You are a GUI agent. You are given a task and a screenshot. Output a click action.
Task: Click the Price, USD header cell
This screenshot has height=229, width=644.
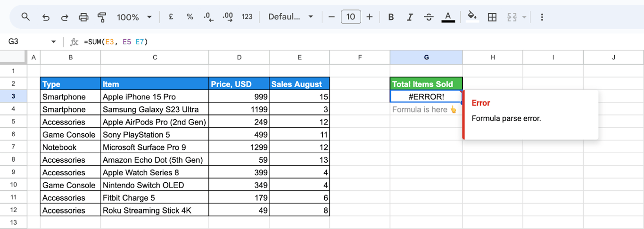[x=239, y=84]
